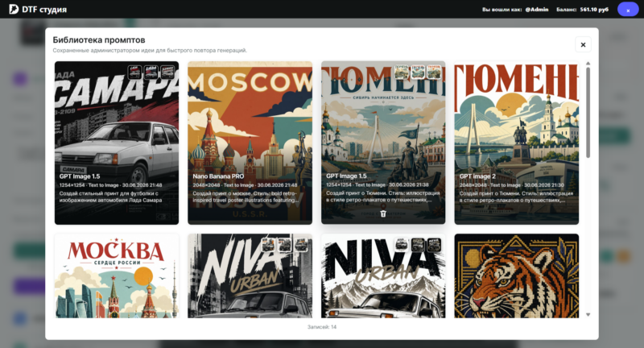The height and width of the screenshot is (348, 644).
Task: Click the Самара card date '30.06.2026 21:48' line
Action: [x=110, y=185]
